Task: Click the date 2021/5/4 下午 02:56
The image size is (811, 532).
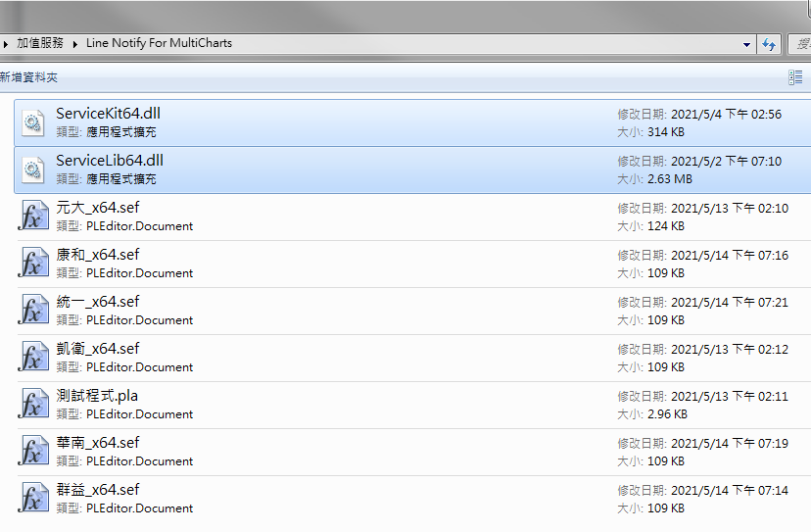Action: click(x=726, y=115)
